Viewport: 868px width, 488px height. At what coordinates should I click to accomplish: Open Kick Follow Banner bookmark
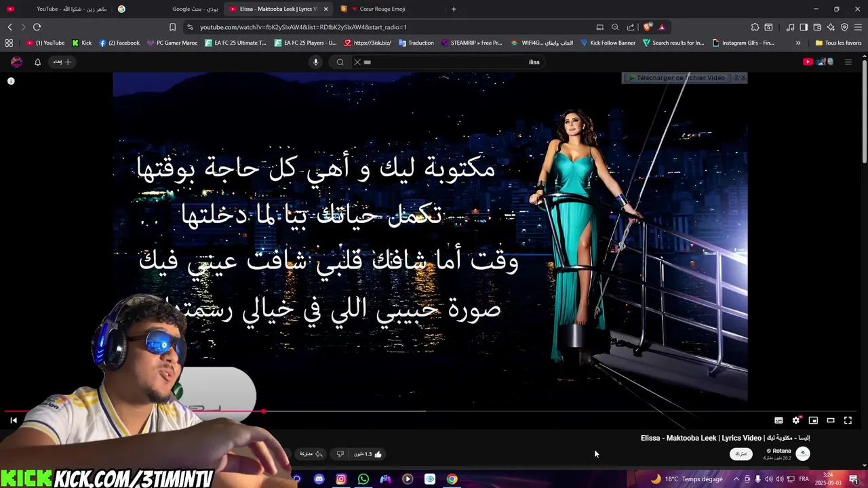[x=608, y=43]
